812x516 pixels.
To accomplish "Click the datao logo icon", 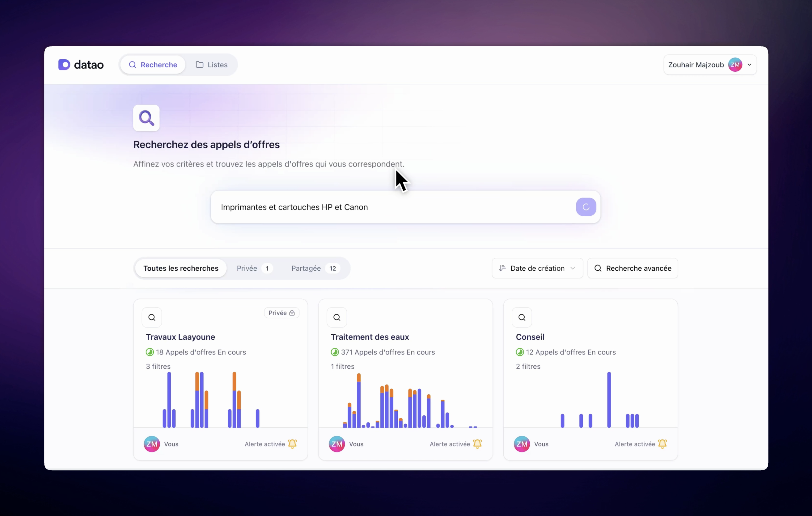I will [x=64, y=64].
